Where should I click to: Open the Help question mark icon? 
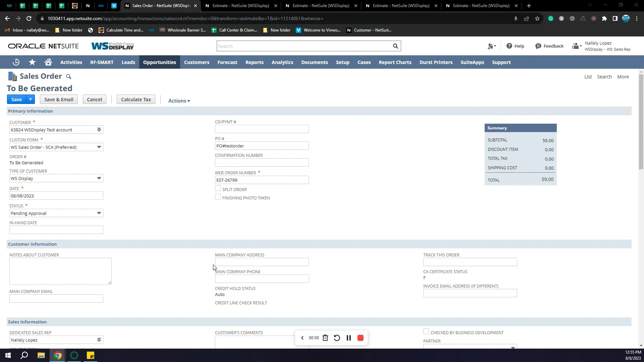point(509,46)
